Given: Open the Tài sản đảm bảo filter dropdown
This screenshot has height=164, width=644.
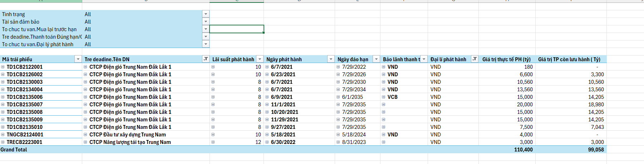Looking at the screenshot, I should (206, 21).
